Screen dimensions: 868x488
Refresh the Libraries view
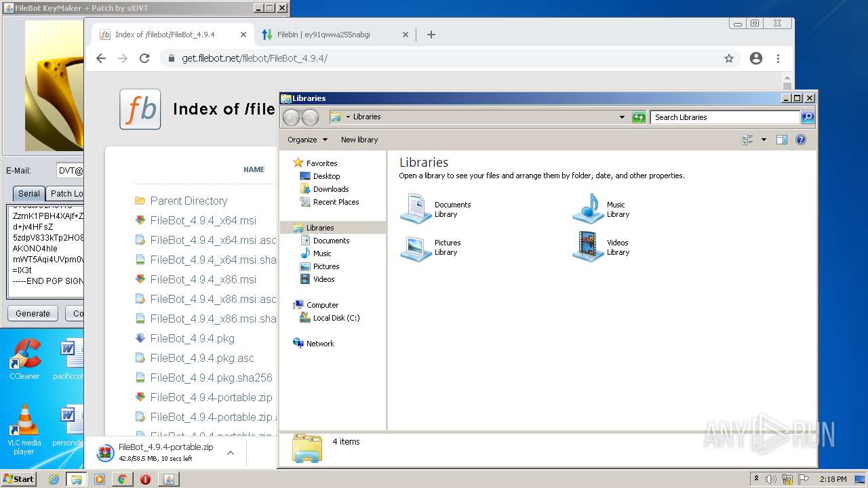[x=639, y=117]
